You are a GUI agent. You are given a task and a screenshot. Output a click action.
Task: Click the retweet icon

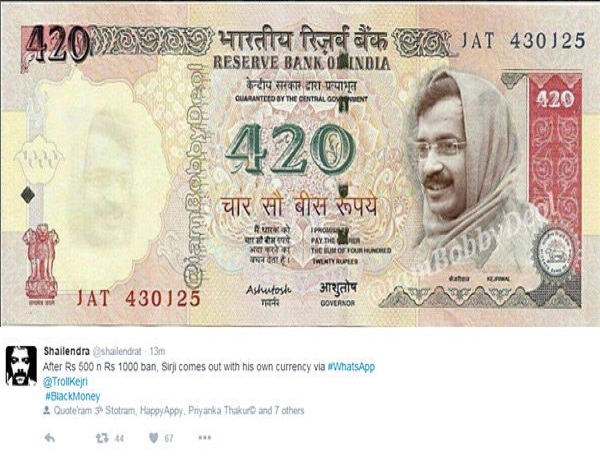tap(102, 438)
